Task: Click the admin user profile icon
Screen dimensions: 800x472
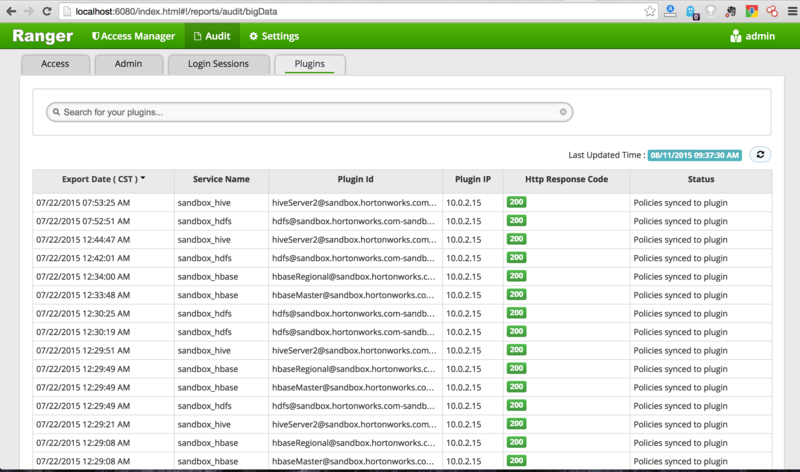Action: point(736,36)
